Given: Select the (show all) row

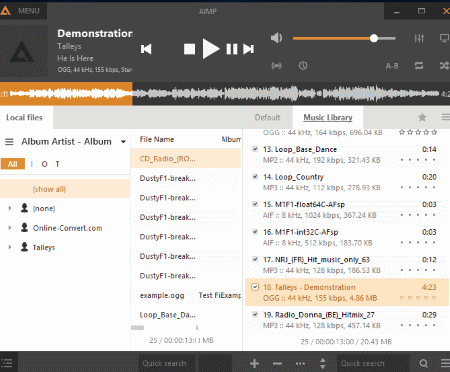Looking at the screenshot, I should coord(65,189).
